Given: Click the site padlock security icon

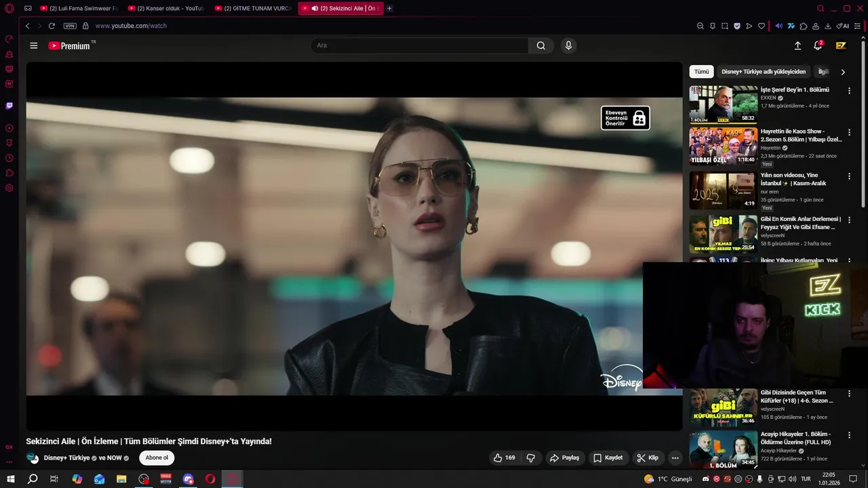Looking at the screenshot, I should tap(85, 26).
